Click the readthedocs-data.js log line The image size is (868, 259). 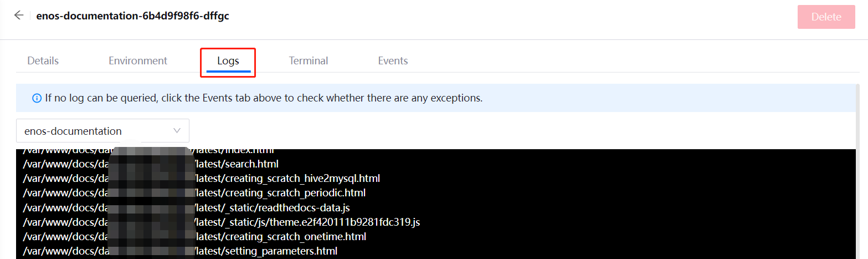click(x=272, y=207)
